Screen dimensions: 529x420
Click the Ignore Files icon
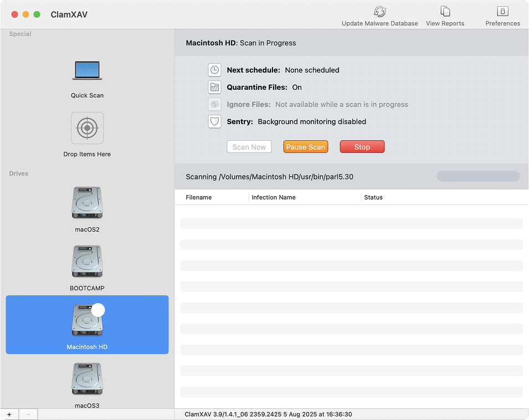click(214, 105)
